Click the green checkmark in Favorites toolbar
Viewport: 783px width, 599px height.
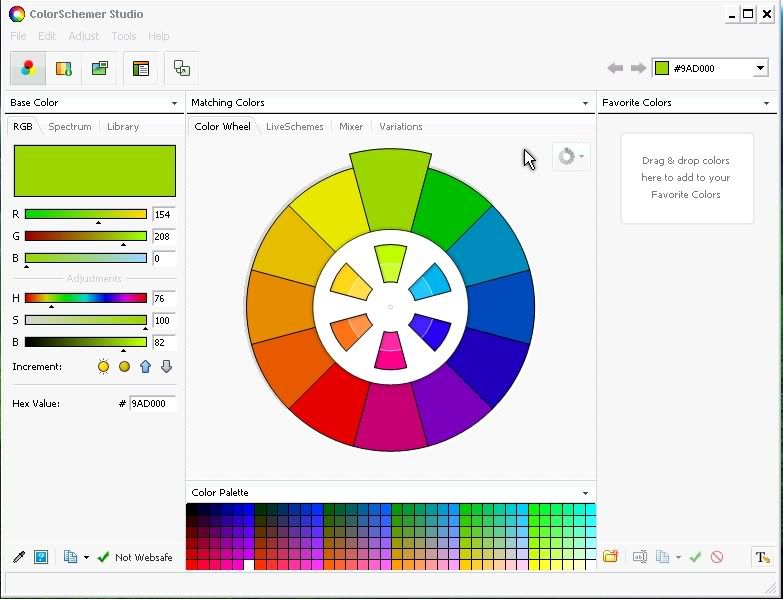pos(695,557)
